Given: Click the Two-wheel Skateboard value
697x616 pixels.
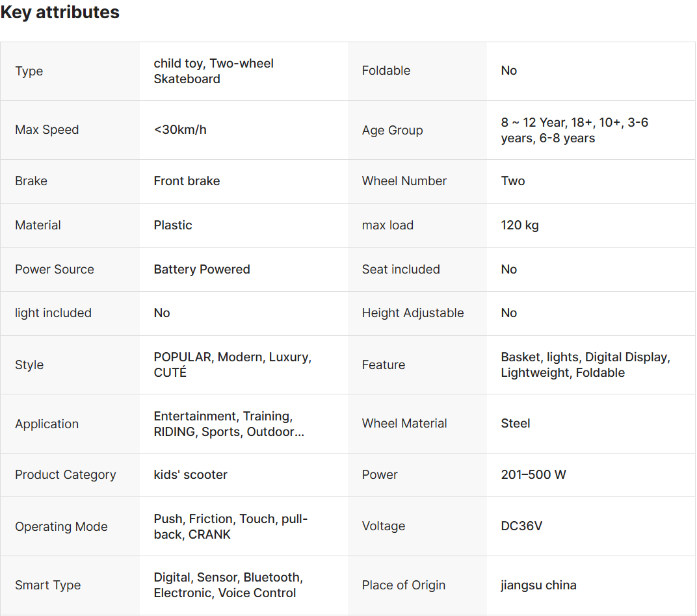Looking at the screenshot, I should (x=213, y=71).
